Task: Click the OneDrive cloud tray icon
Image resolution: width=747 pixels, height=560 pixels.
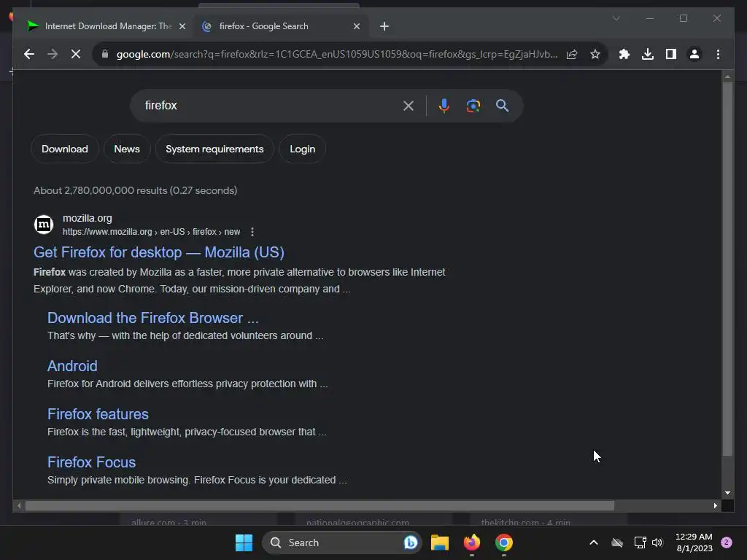Action: 617,542
